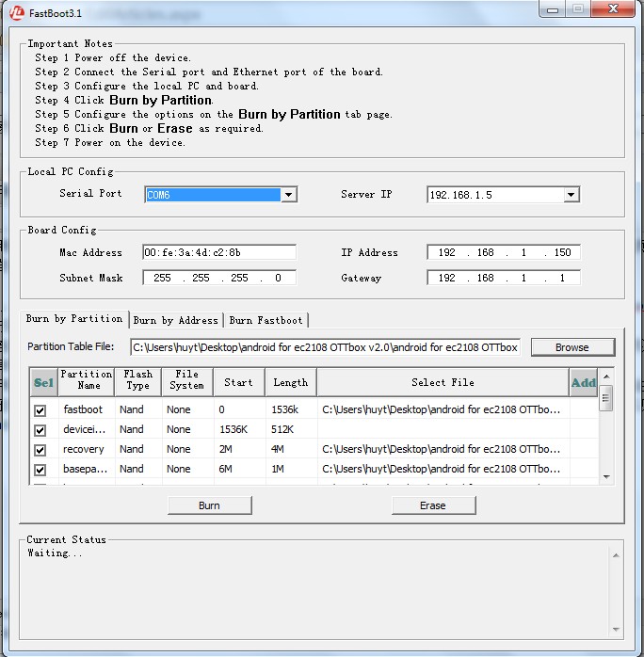Open the Serial Port dropdown
The height and width of the screenshot is (657, 644).
click(289, 195)
